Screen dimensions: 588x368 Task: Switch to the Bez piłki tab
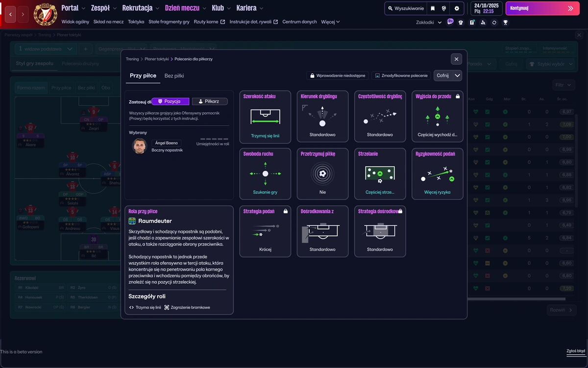tap(174, 76)
